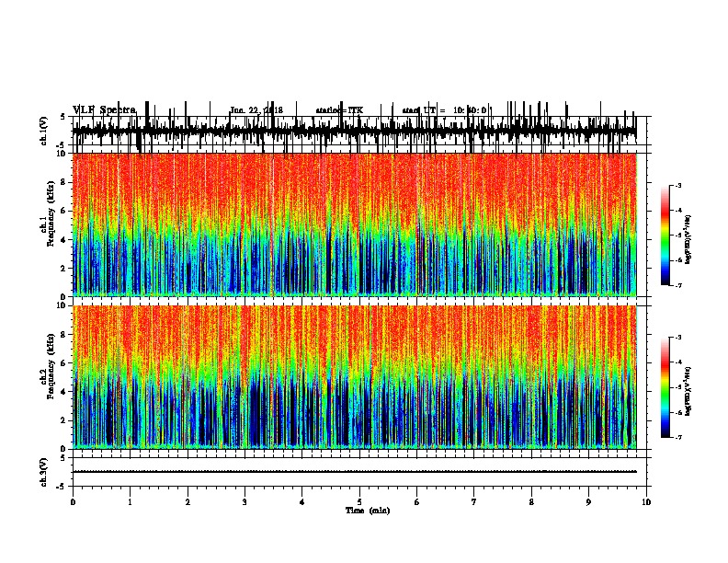Screen dimensions: 728x563
Task: Click the start UT time label
Action: tap(444, 110)
